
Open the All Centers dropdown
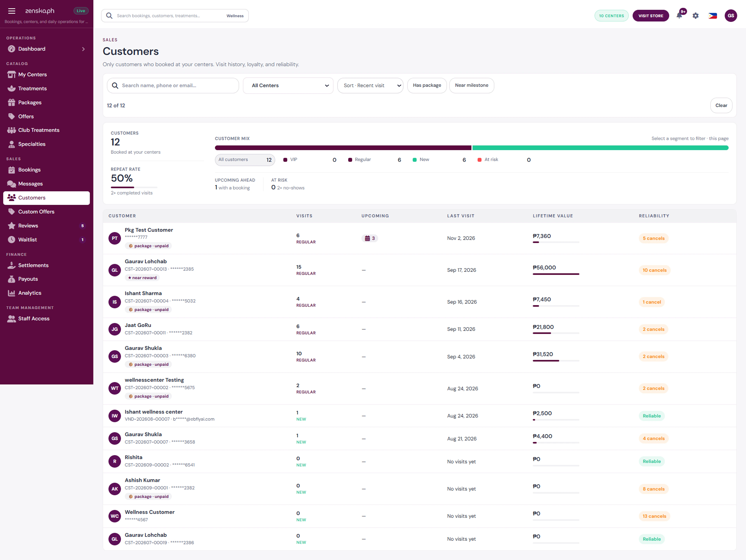[288, 85]
